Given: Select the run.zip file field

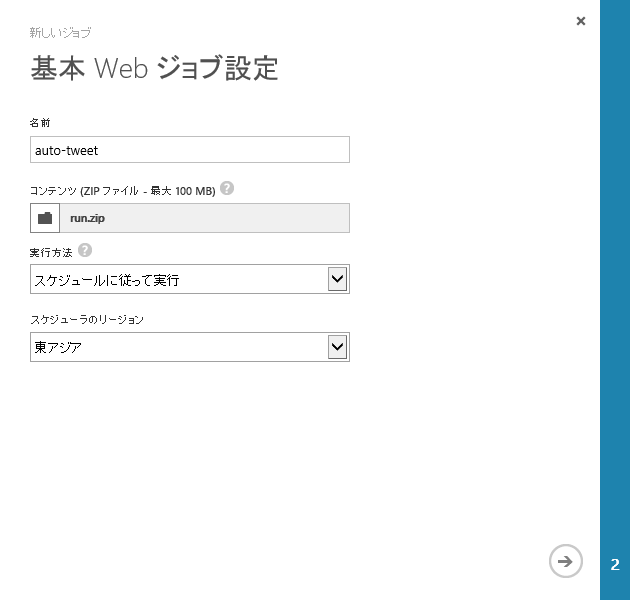Looking at the screenshot, I should click(205, 218).
